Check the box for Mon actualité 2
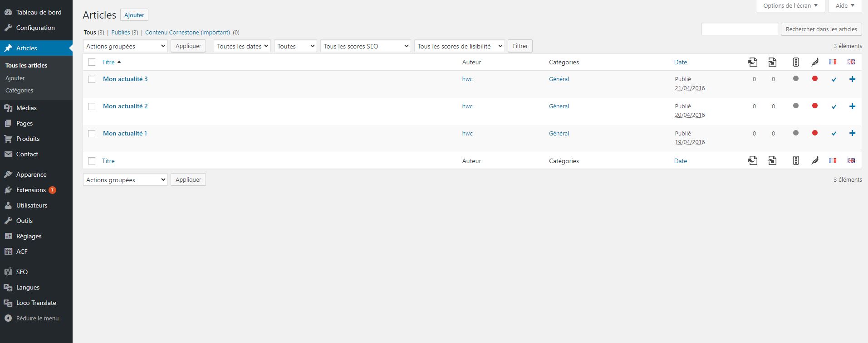This screenshot has width=868, height=343. [x=92, y=106]
